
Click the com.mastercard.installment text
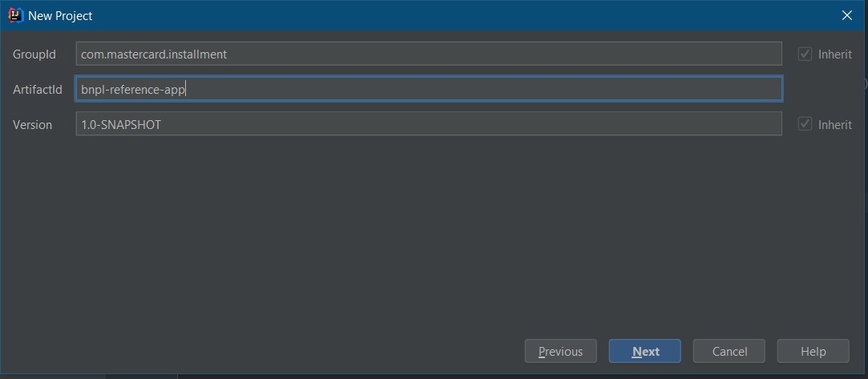(154, 54)
